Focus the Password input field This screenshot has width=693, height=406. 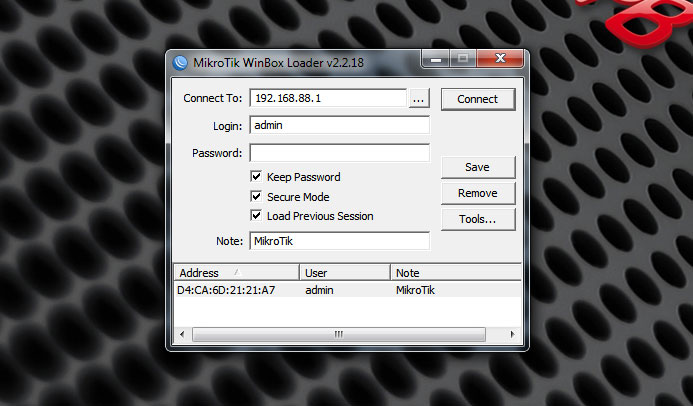point(339,153)
